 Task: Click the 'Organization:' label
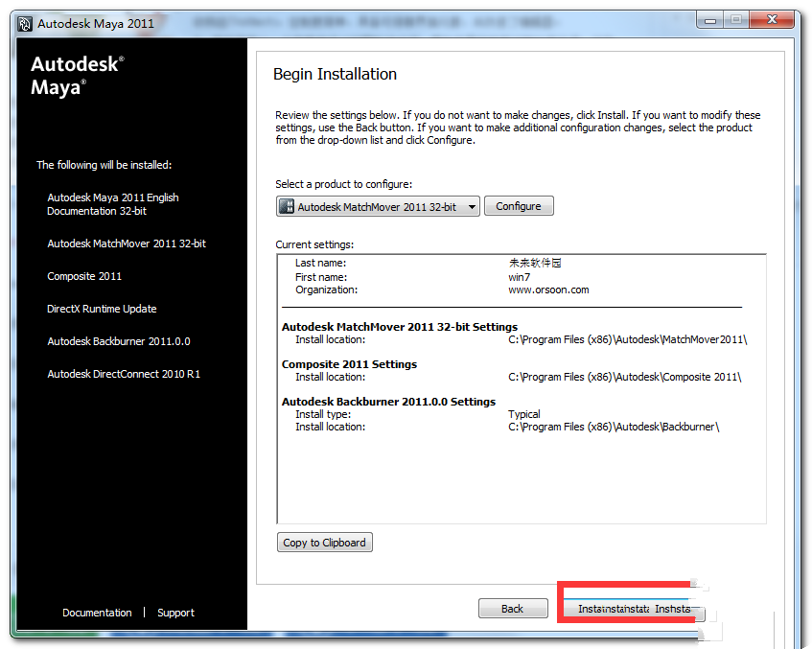(x=326, y=290)
